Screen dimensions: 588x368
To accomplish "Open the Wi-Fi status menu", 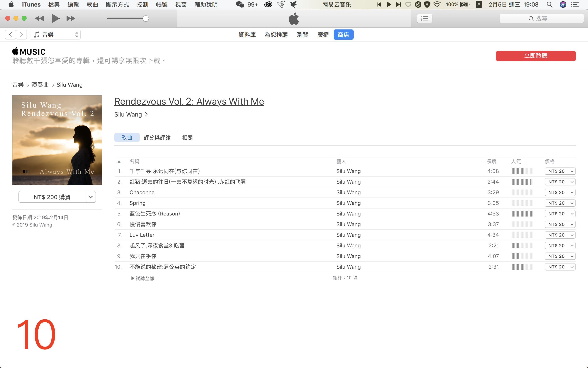I will pyautogui.click(x=437, y=4).
